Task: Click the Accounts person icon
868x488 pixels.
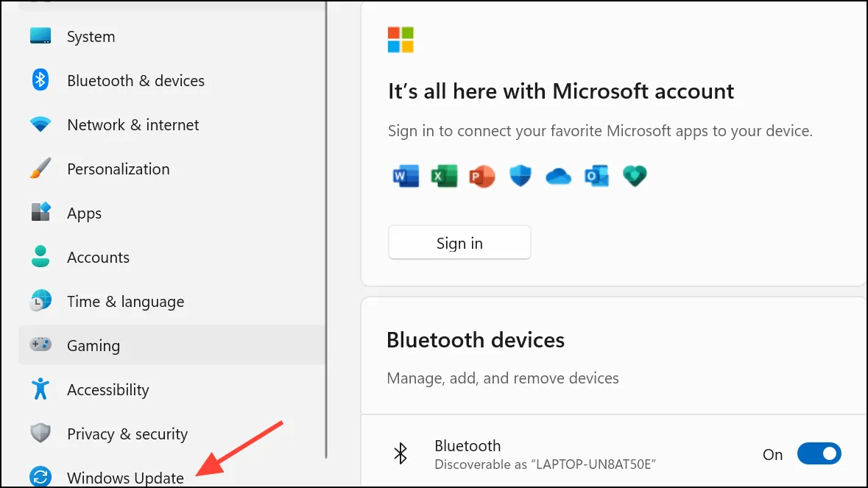Action: (40, 256)
